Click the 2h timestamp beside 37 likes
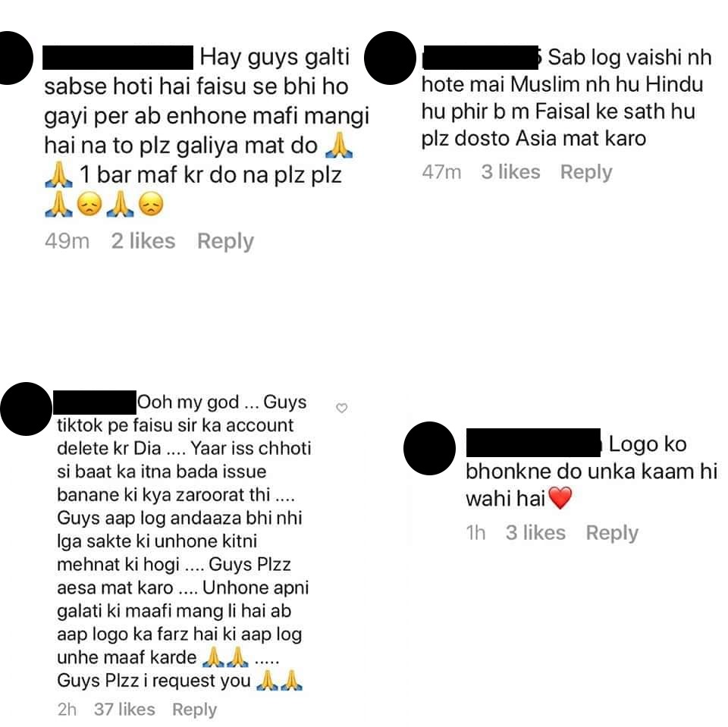This screenshot has height=727, width=728. (67, 709)
